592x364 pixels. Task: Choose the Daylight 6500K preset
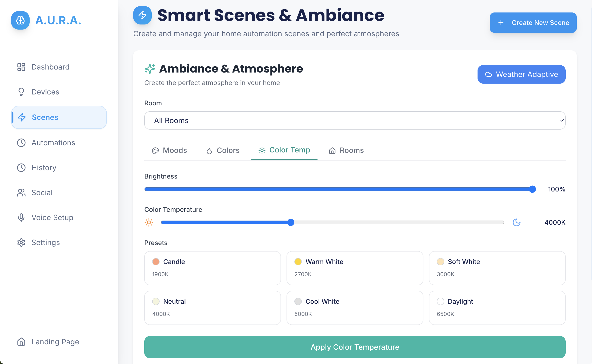coord(497,308)
